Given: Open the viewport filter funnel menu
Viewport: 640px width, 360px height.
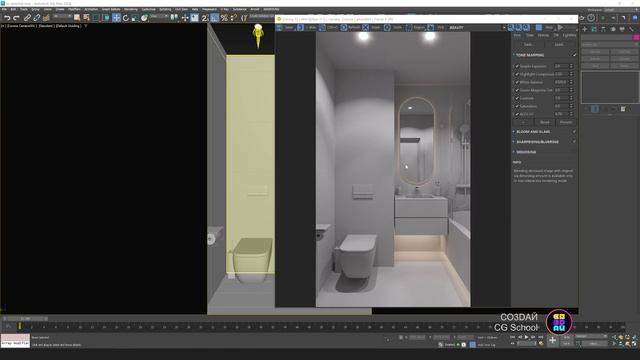Looking at the screenshot, I should [86, 26].
